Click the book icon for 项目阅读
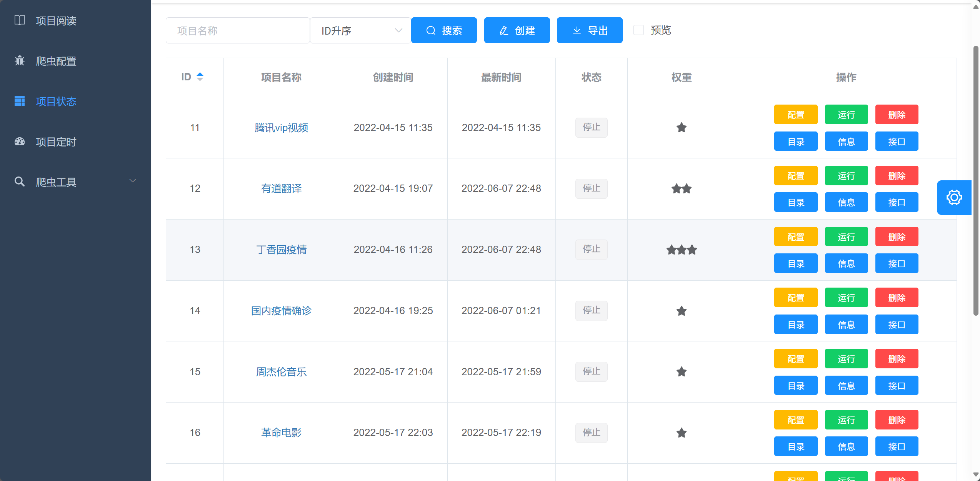Screen dimensions: 980x481 coord(20,20)
